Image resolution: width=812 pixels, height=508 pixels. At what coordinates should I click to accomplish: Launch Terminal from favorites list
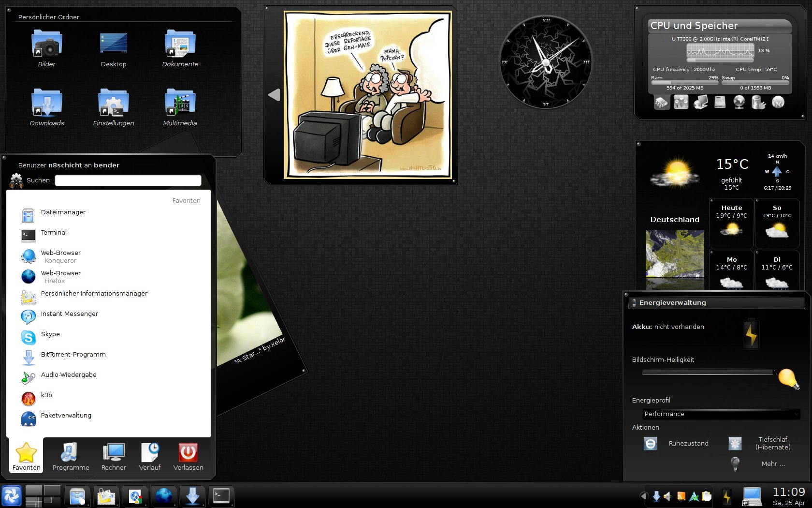point(109,236)
